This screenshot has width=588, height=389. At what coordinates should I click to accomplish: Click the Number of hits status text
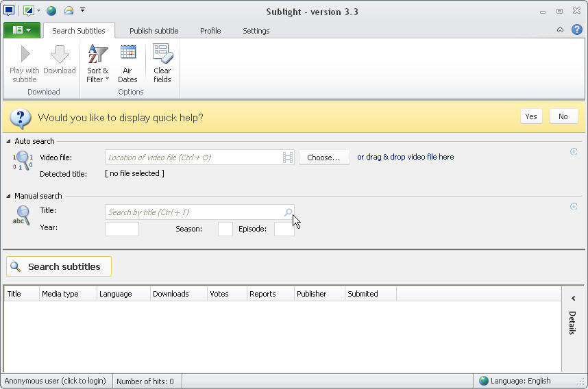[x=145, y=381]
